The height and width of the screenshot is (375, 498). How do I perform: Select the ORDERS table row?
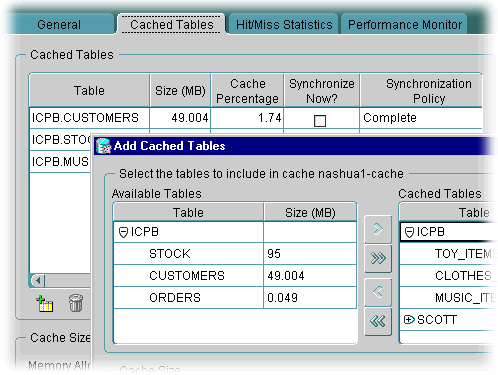[x=235, y=298]
